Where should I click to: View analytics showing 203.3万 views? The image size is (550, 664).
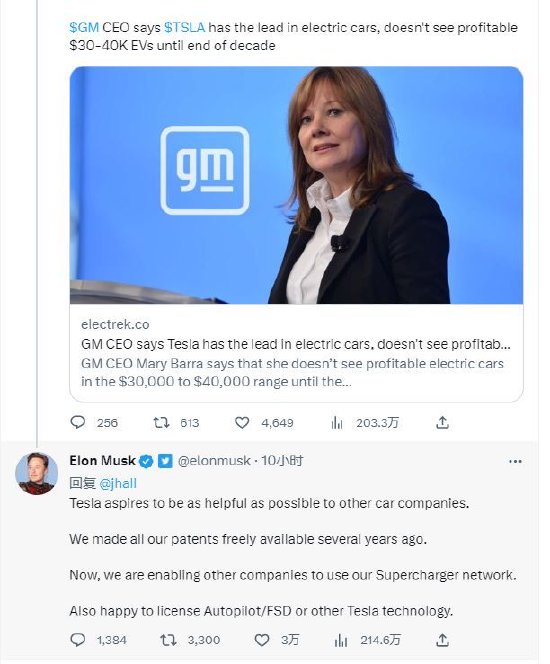[x=337, y=422]
